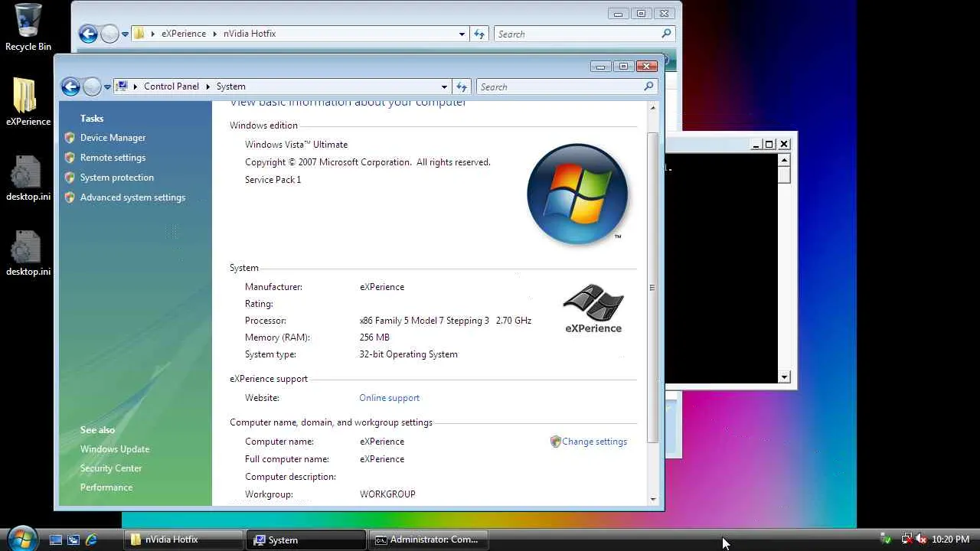Click the folder icon in nVidia Hotfix address bar
The width and height of the screenshot is (980, 551).
pyautogui.click(x=139, y=34)
